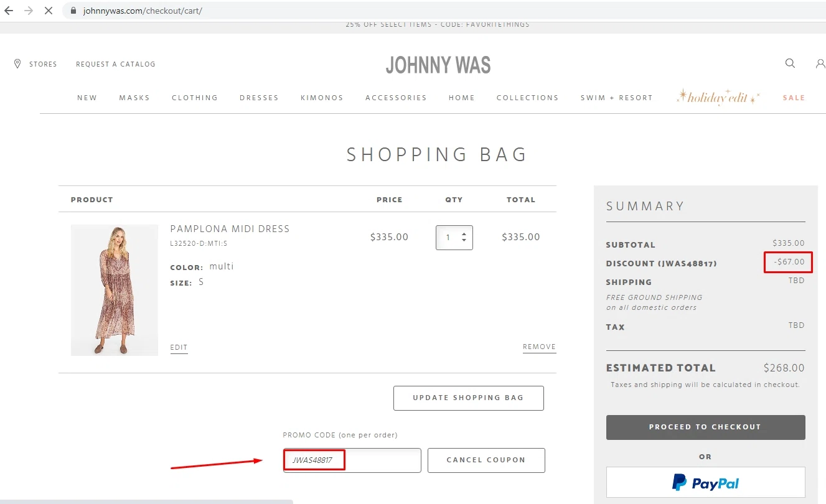Image resolution: width=826 pixels, height=504 pixels.
Task: Click the -$67.00 discount value
Action: coord(789,262)
